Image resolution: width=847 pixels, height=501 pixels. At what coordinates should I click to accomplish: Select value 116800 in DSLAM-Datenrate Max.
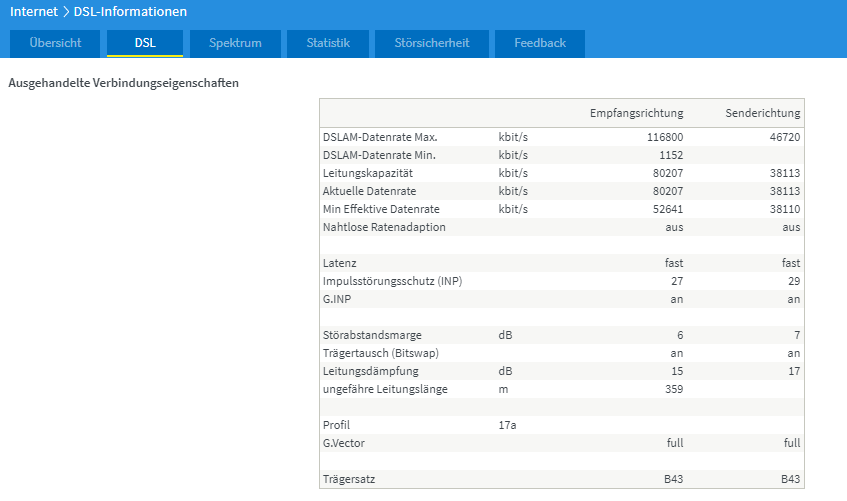click(665, 137)
